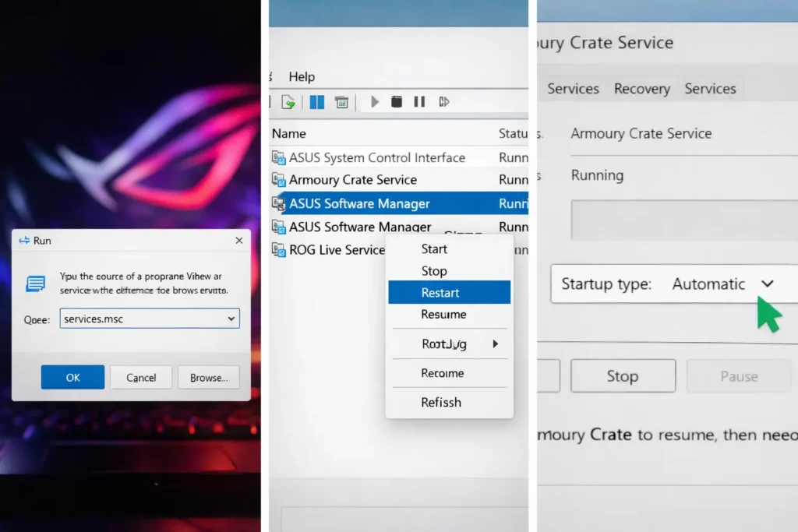Choose Stop in the context menu
The width and height of the screenshot is (798, 532).
pyautogui.click(x=434, y=271)
